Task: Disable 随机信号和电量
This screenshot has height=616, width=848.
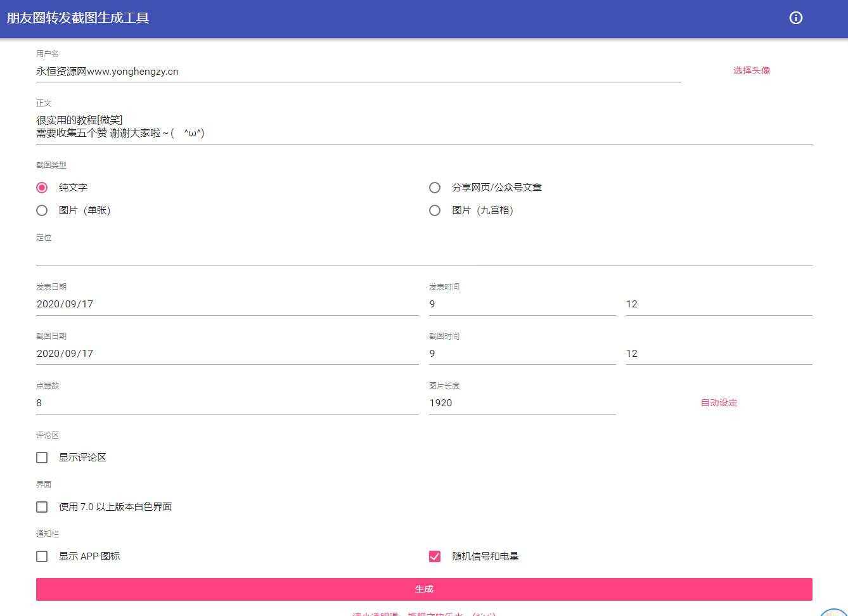Action: click(x=435, y=556)
